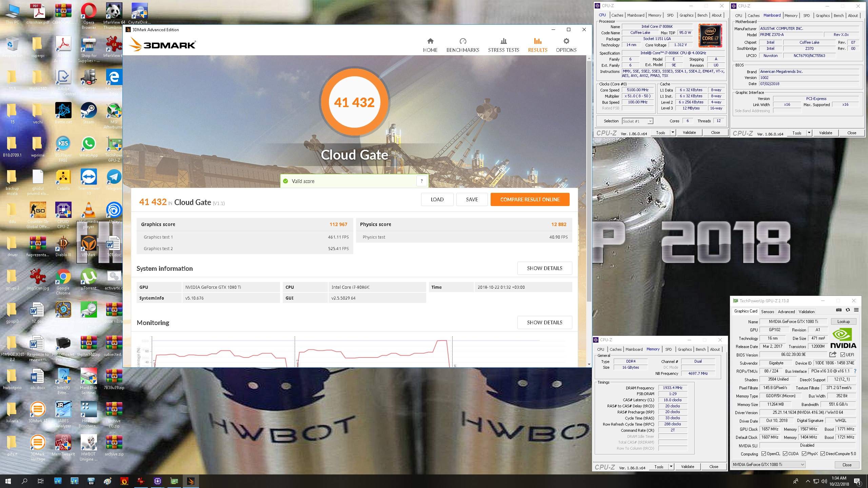Click the Monitoring graph area
This screenshot has height=488, width=868.
coord(354,351)
